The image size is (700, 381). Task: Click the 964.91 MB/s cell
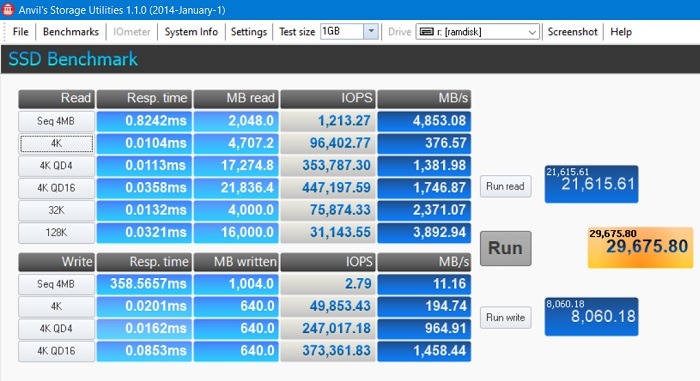pos(424,329)
